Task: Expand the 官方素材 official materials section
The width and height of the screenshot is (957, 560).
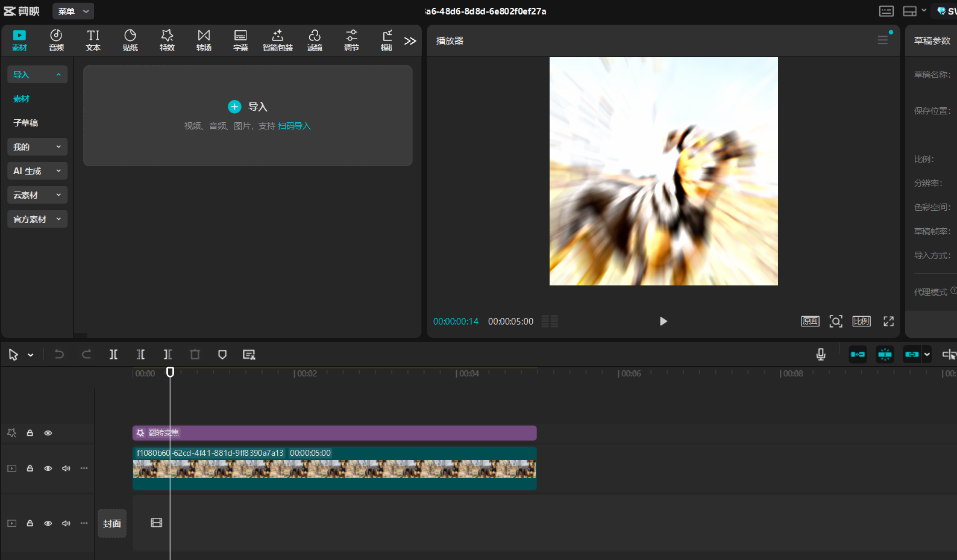Action: pyautogui.click(x=37, y=219)
